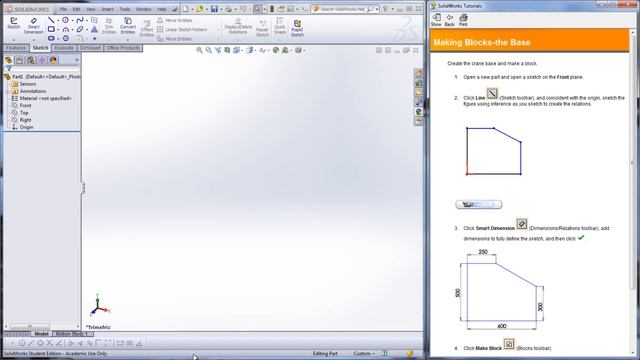Click Linear Sketch Pattern in ribbon
The image size is (640, 360).
pos(182,29)
